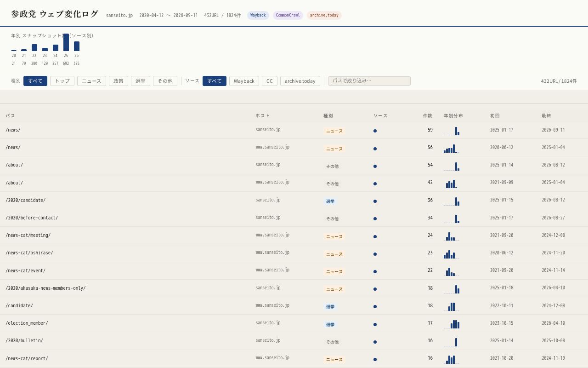Image resolution: width=588 pixels, height=368 pixels.
Task: Sort by 年別分布 column header
Action: pos(453,116)
